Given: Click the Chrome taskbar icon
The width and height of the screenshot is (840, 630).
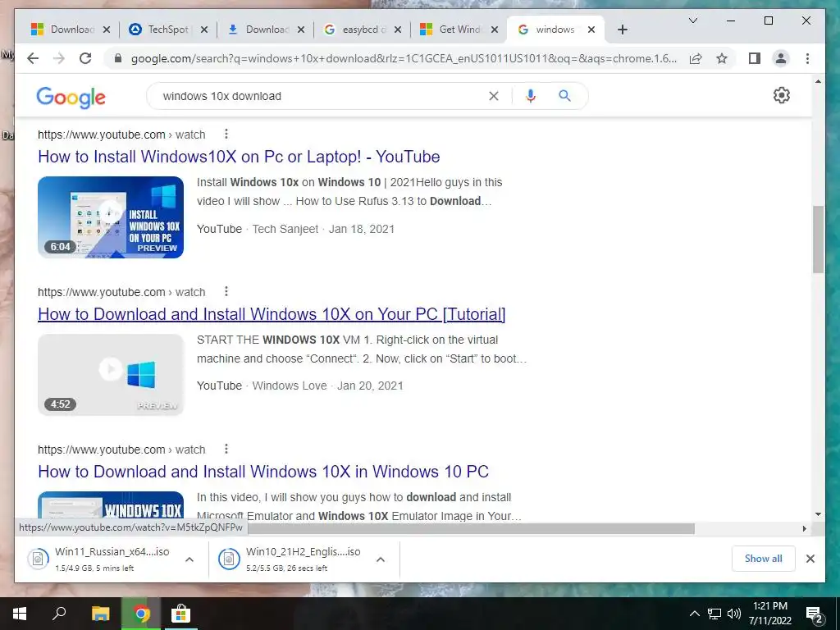Looking at the screenshot, I should (x=141, y=614).
